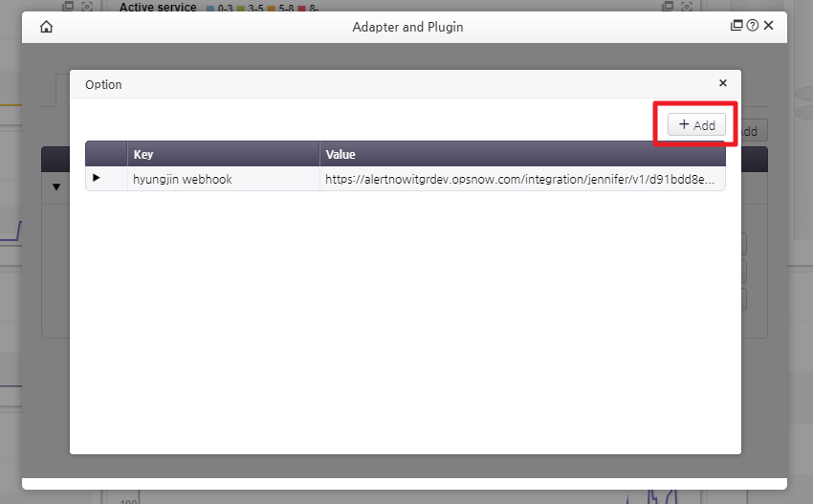Viewport: 813px width, 504px height.
Task: Click the blue 0-3 legend swatch
Action: tap(209, 9)
